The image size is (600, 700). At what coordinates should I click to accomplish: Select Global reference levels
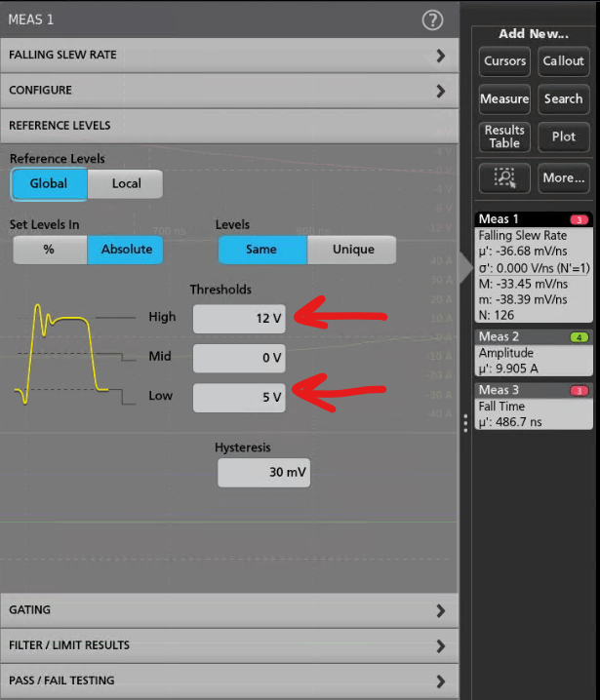pyautogui.click(x=49, y=183)
